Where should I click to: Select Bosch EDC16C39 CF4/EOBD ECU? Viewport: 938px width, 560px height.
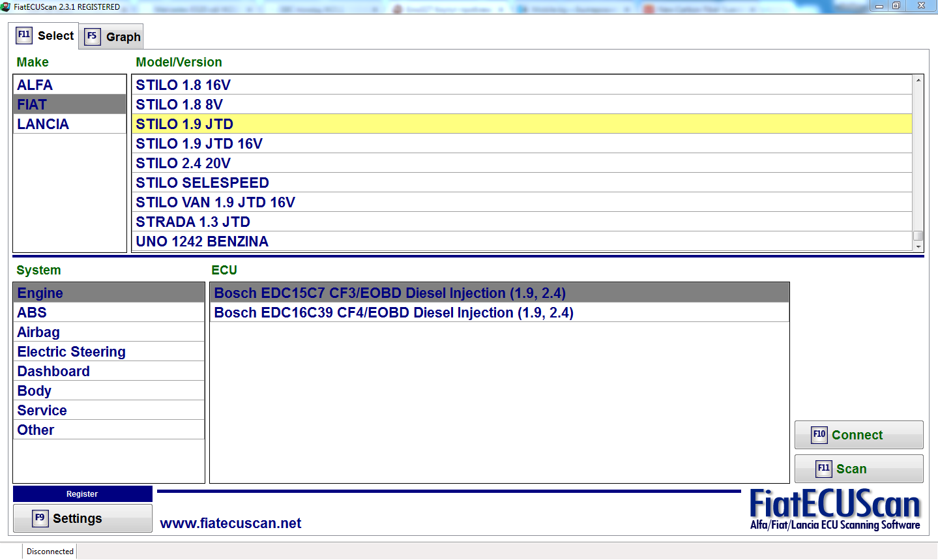click(393, 313)
